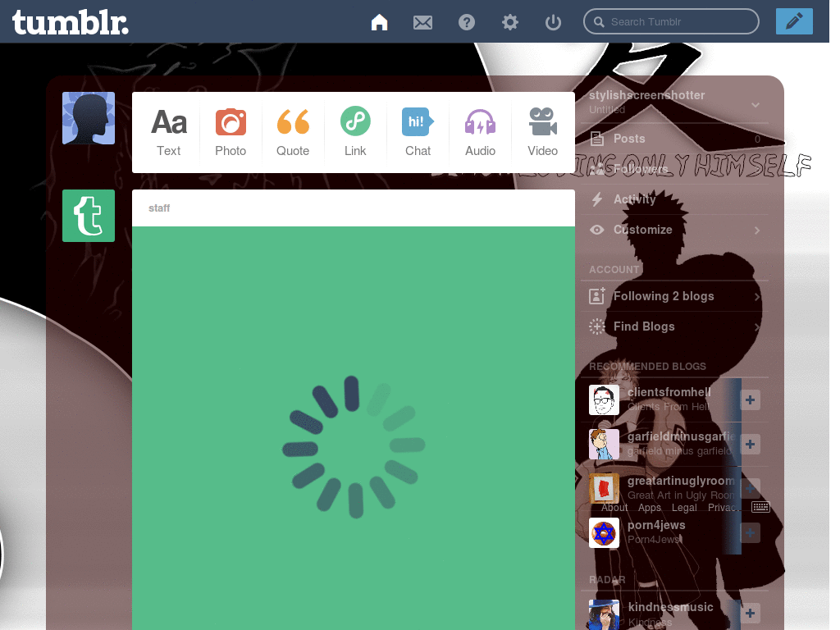840x630 pixels.
Task: Create a new Chat post
Action: pos(418,132)
